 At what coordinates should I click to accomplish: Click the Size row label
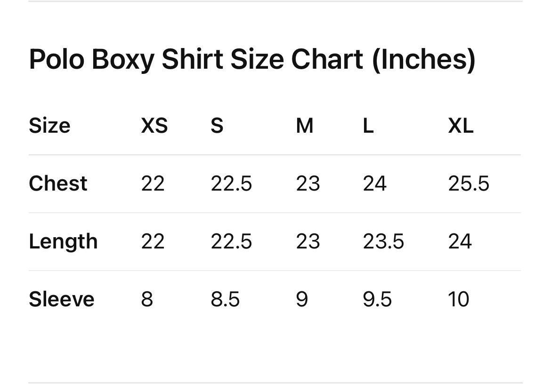coord(49,126)
